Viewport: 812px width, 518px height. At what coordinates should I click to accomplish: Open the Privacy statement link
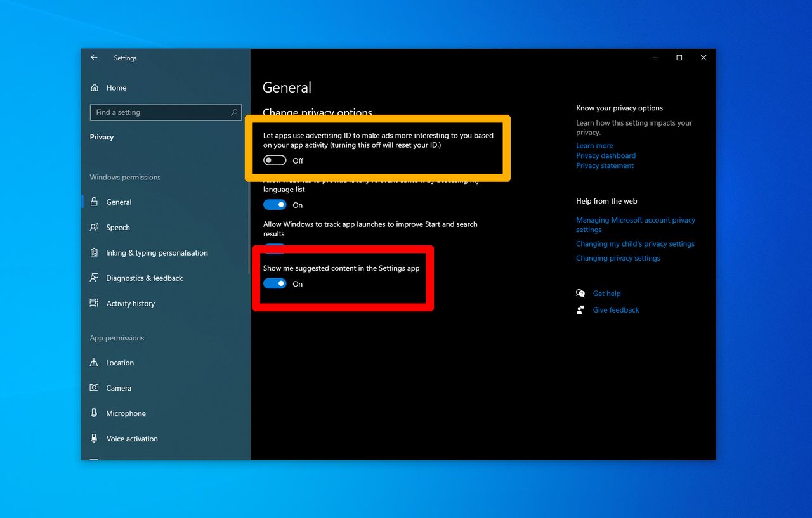605,165
